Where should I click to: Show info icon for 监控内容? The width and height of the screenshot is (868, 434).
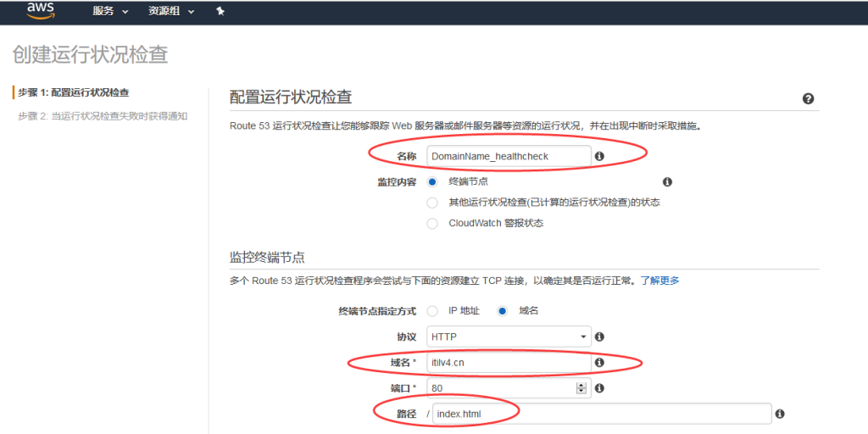pos(667,181)
